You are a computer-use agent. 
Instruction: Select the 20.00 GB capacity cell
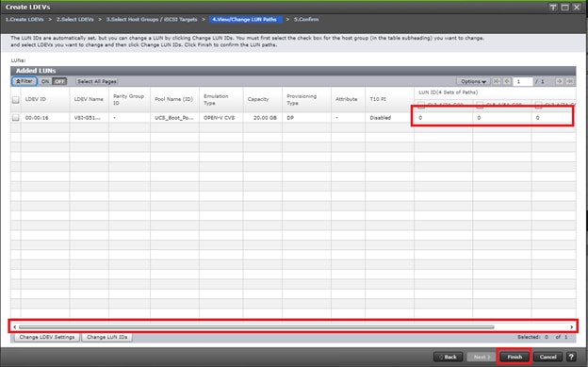[265, 118]
